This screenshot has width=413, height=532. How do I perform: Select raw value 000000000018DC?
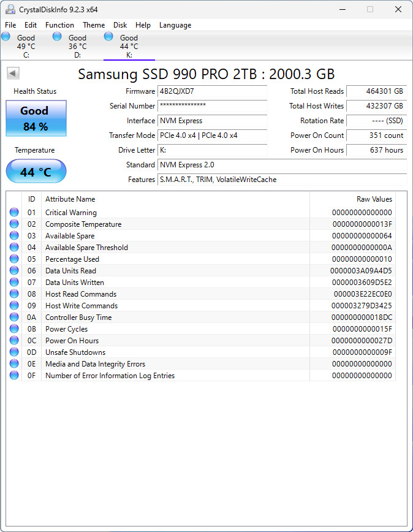[362, 317]
